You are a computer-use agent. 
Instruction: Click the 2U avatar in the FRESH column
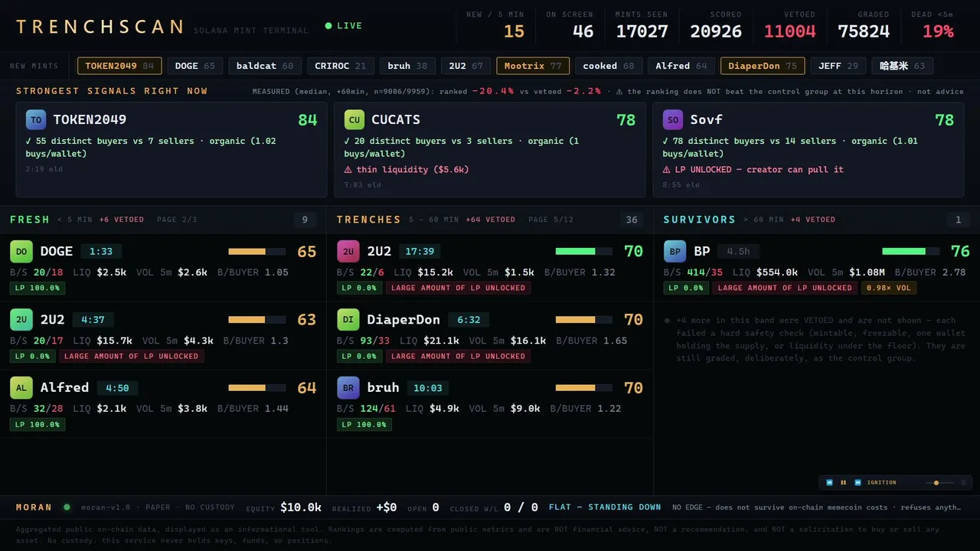tap(21, 320)
